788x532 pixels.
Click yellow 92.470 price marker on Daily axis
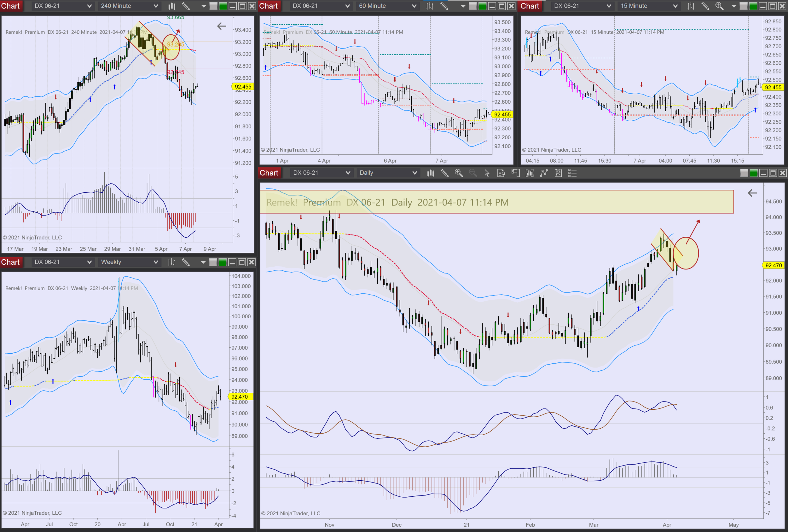[773, 265]
